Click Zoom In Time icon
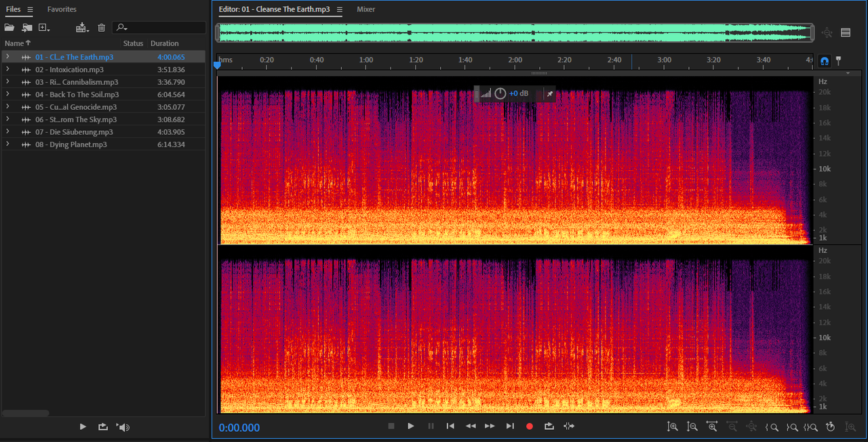868x442 pixels. 712,426
